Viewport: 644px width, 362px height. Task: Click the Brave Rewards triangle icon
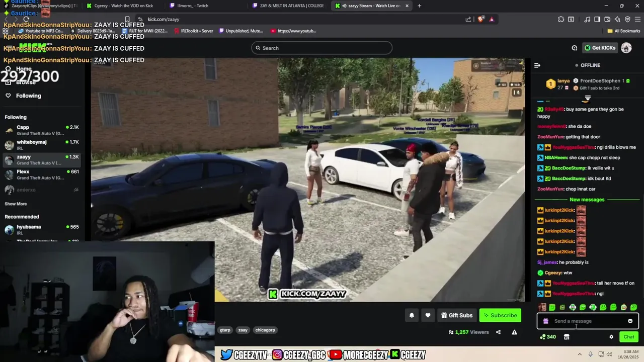pos(492,19)
